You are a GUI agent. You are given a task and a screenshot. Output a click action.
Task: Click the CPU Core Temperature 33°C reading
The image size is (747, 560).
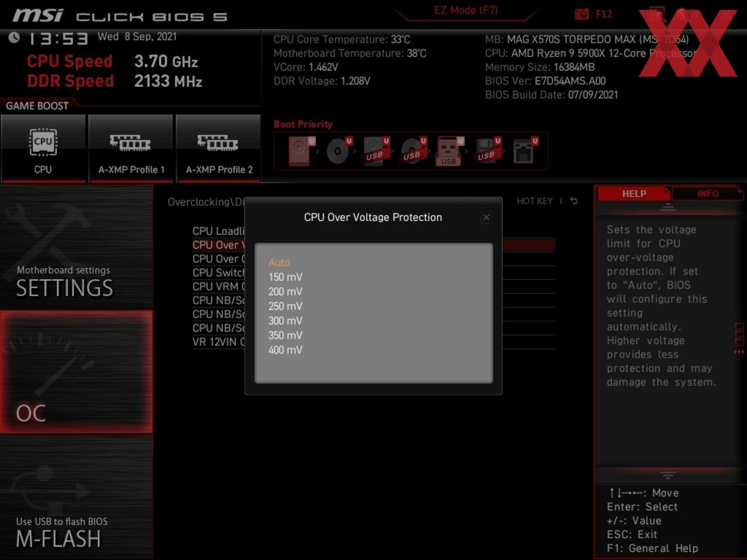pyautogui.click(x=342, y=40)
